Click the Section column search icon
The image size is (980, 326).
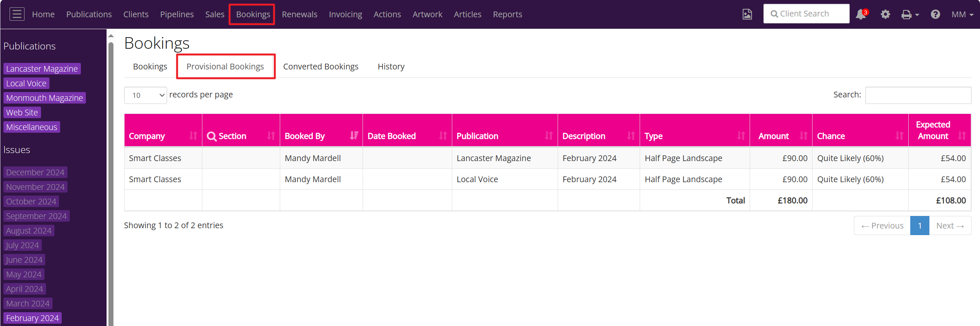[211, 136]
